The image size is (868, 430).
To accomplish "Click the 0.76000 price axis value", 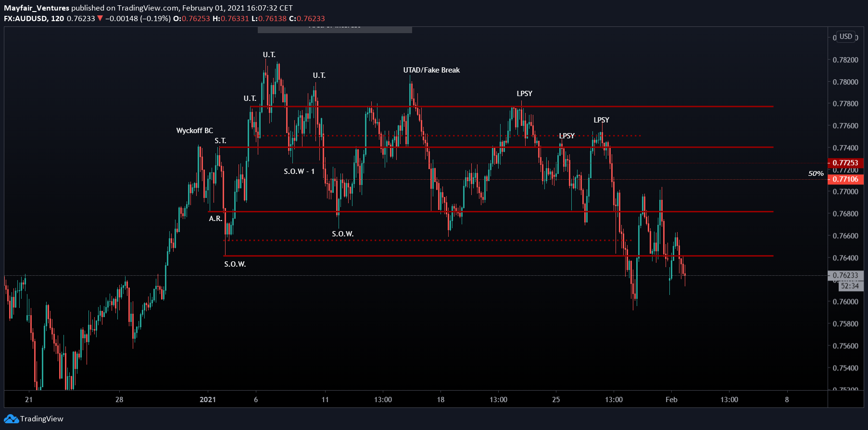I will (x=845, y=302).
